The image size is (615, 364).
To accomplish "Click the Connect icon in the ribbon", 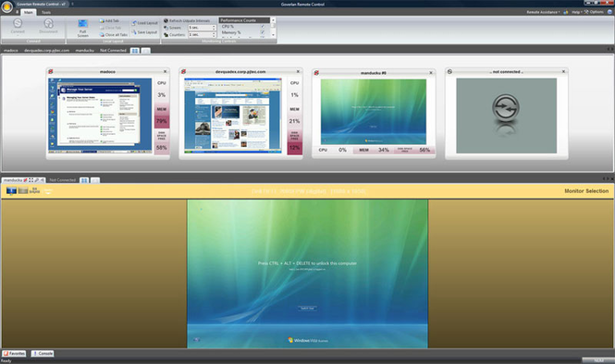I will pyautogui.click(x=18, y=23).
